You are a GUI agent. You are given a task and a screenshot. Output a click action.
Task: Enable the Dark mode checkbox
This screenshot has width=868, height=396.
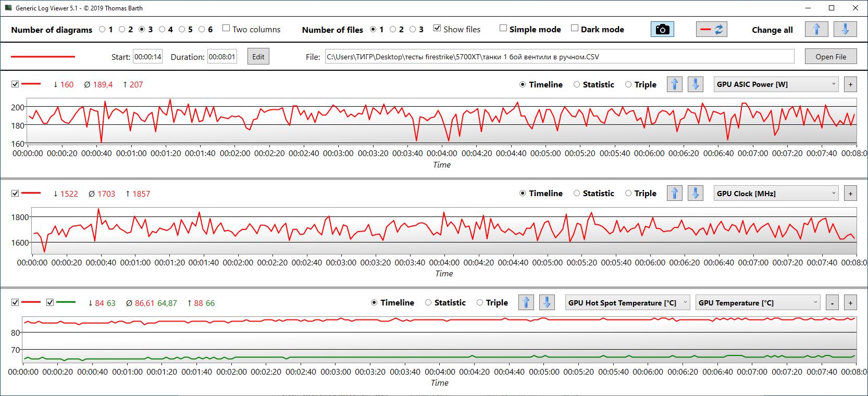575,28
